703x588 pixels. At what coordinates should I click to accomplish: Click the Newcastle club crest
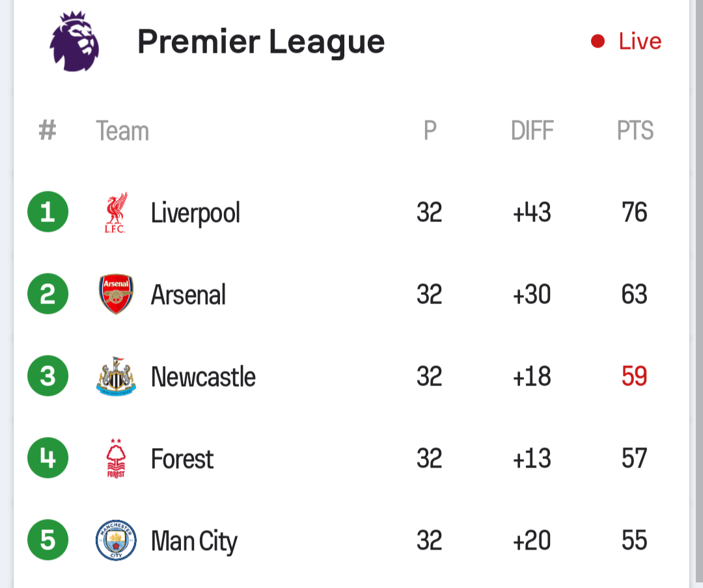click(x=116, y=376)
